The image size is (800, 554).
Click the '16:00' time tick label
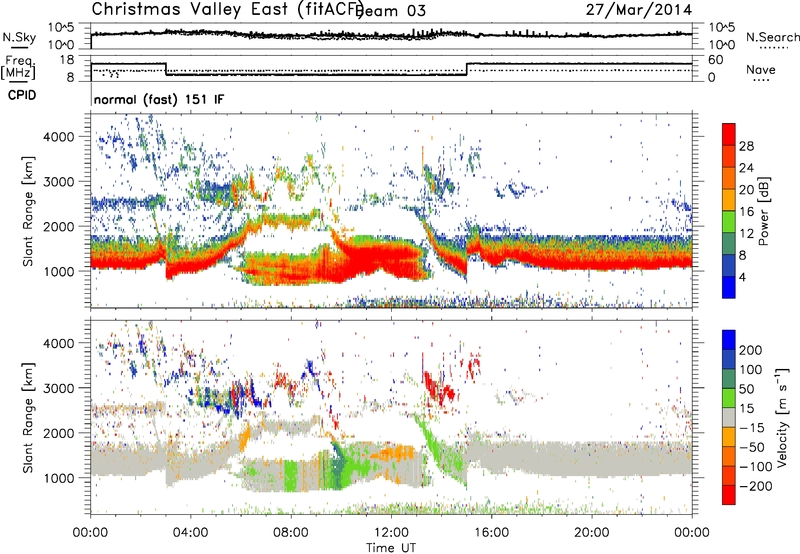[x=491, y=533]
